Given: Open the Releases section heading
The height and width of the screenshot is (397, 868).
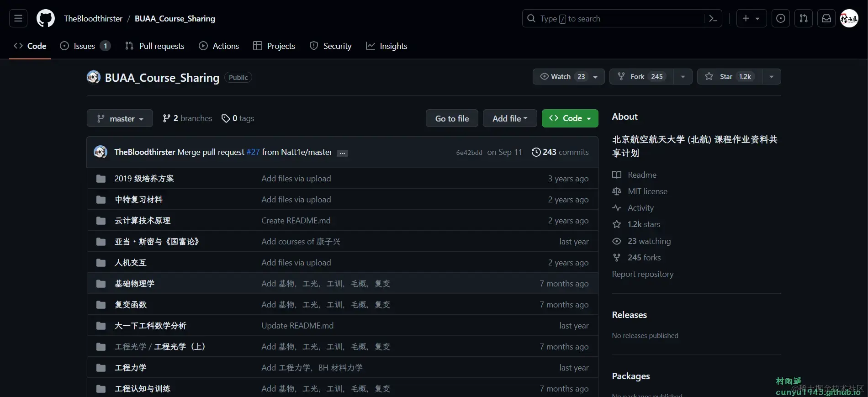Looking at the screenshot, I should click(x=630, y=315).
